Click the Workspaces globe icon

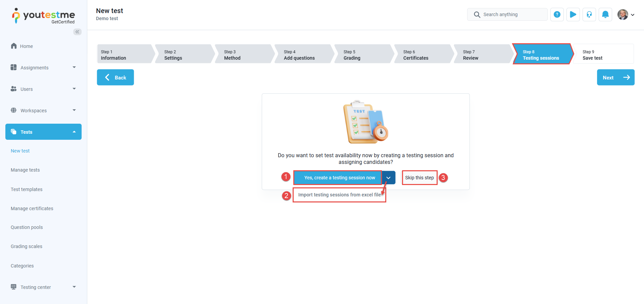(x=14, y=110)
